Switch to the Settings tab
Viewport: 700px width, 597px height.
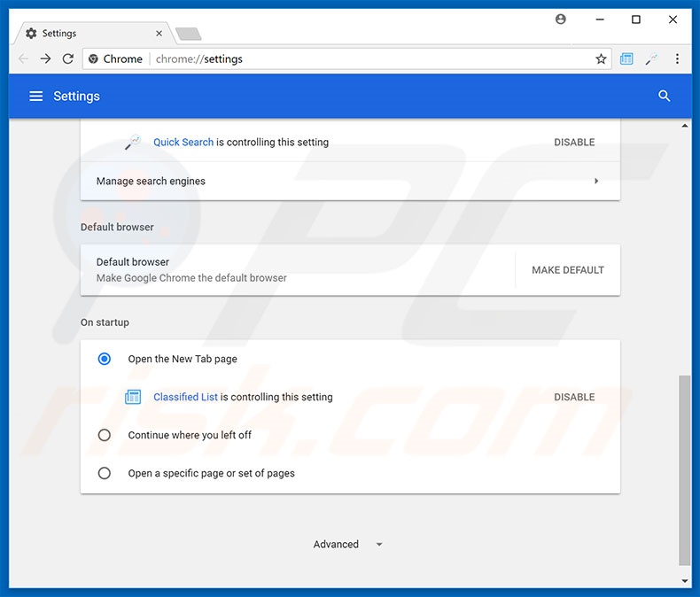[89, 34]
